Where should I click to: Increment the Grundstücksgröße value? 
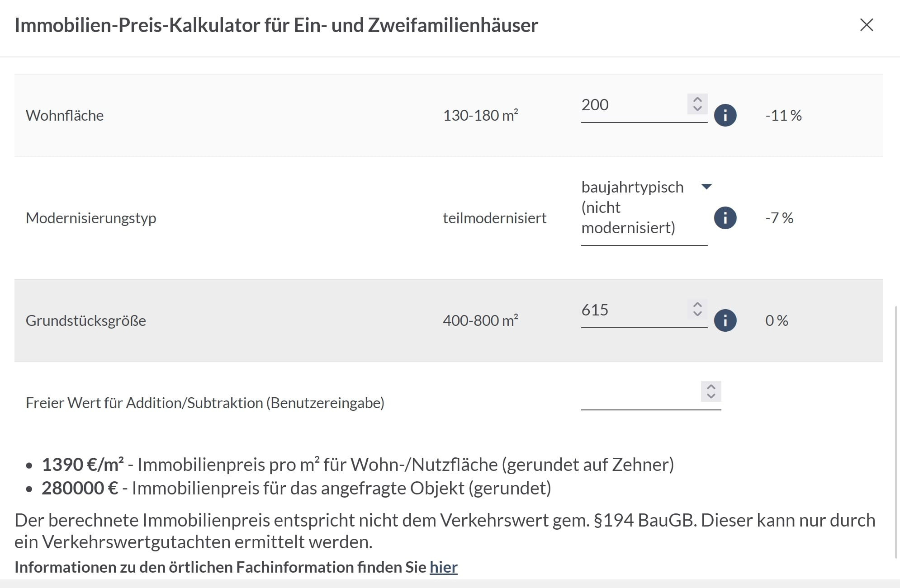click(x=697, y=305)
